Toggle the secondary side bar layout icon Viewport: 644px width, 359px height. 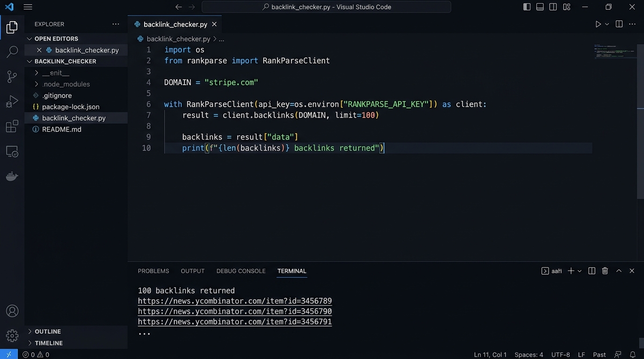point(553,7)
